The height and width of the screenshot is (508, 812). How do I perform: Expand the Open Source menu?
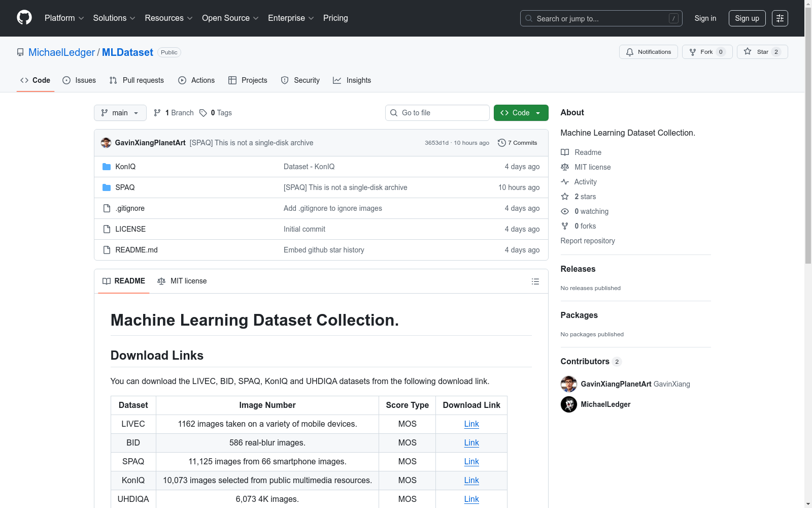[x=230, y=18]
